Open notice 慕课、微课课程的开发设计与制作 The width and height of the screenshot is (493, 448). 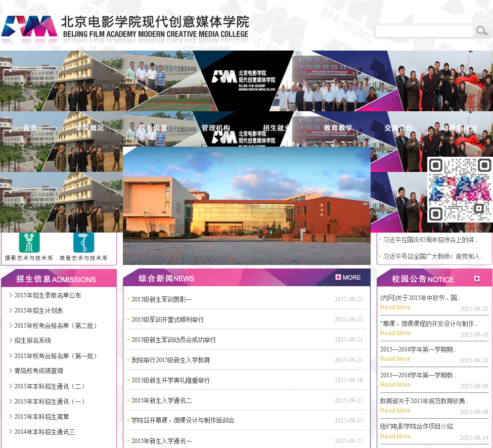(429, 324)
